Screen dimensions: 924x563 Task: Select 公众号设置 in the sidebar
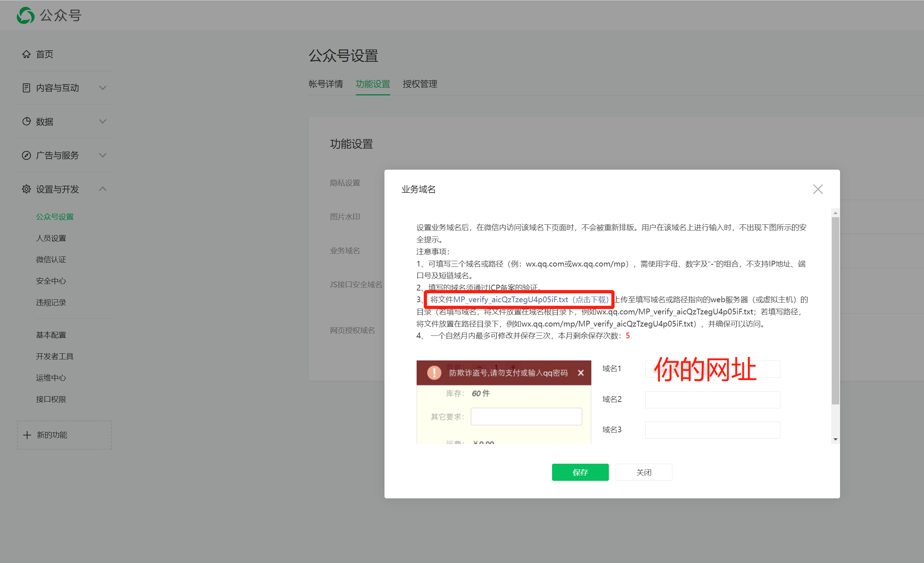55,216
